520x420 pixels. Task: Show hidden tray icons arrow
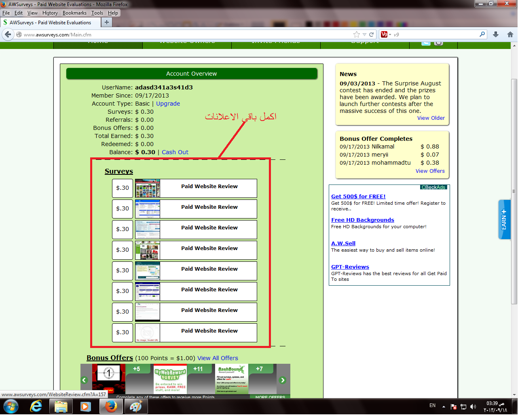coord(444,406)
